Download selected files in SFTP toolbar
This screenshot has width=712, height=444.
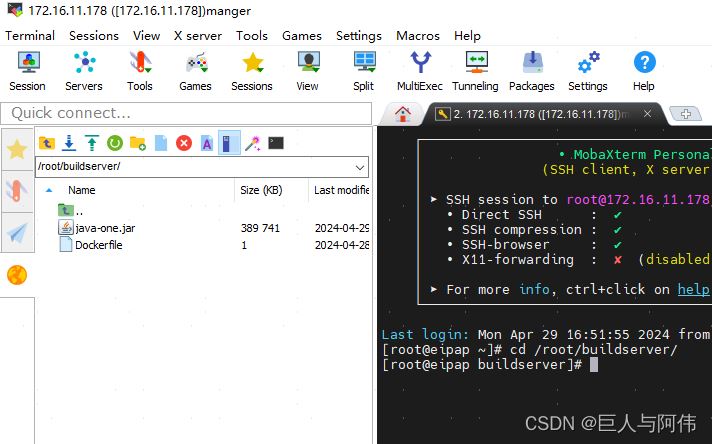(x=69, y=143)
